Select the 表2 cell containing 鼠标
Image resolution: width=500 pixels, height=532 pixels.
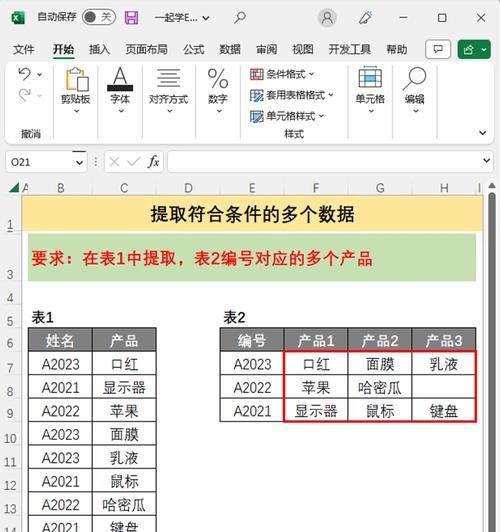tap(380, 410)
